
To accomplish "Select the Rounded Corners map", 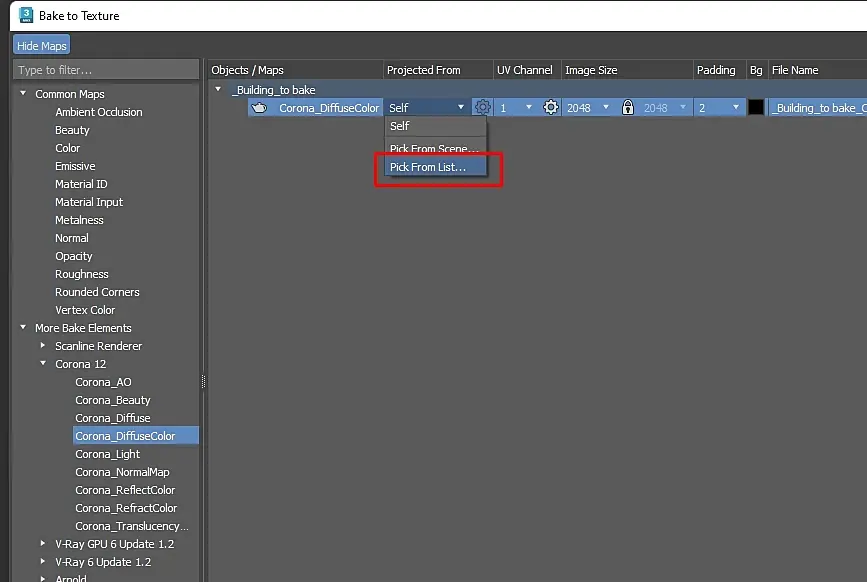I will (97, 292).
